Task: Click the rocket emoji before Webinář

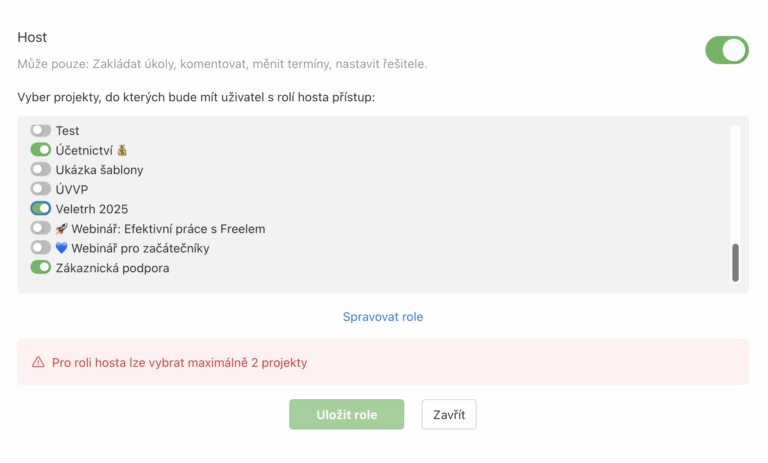Action: point(61,229)
